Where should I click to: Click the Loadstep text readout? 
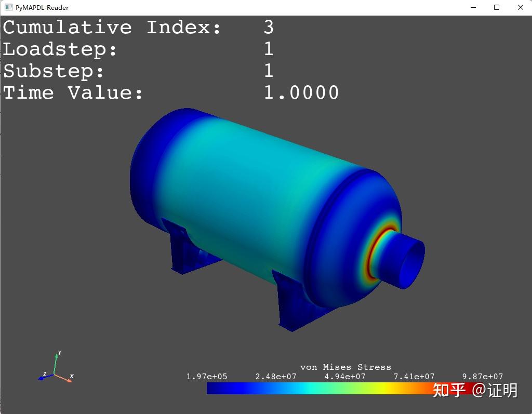[60, 49]
